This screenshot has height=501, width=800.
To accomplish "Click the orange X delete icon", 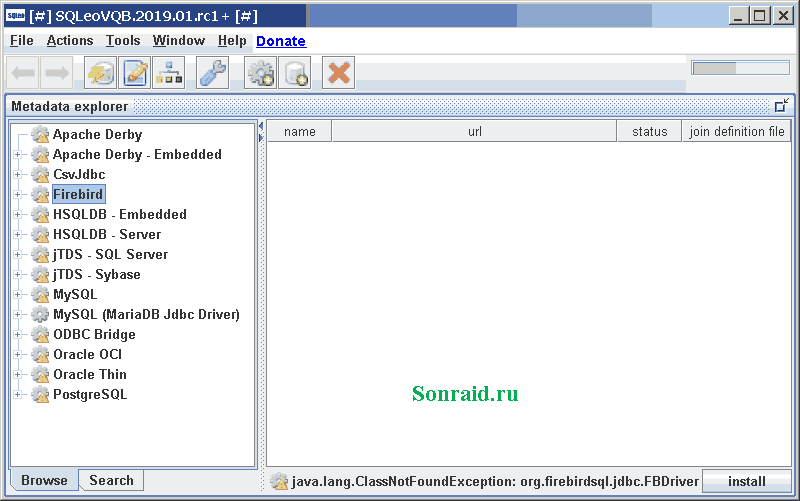I will pyautogui.click(x=339, y=73).
